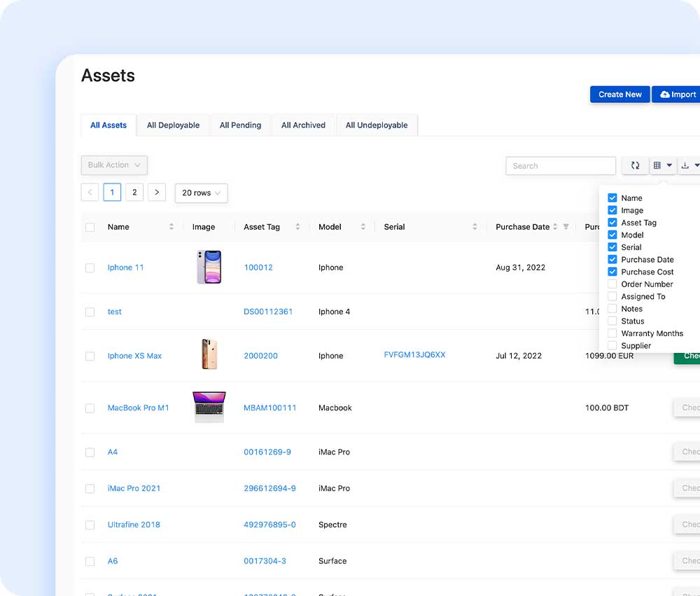Select the MacBook Pro M1 row checkbox
Screen dimensions: 700x596
tap(90, 408)
